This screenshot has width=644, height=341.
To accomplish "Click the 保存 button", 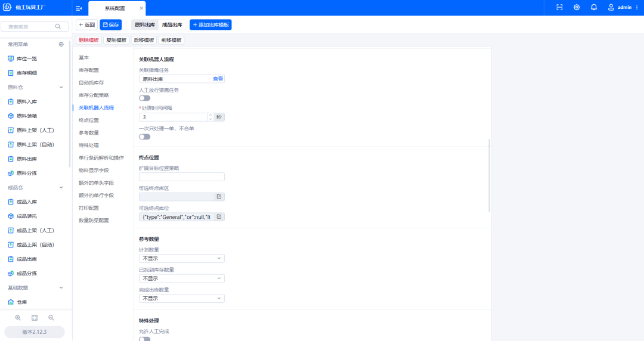I will [x=110, y=25].
